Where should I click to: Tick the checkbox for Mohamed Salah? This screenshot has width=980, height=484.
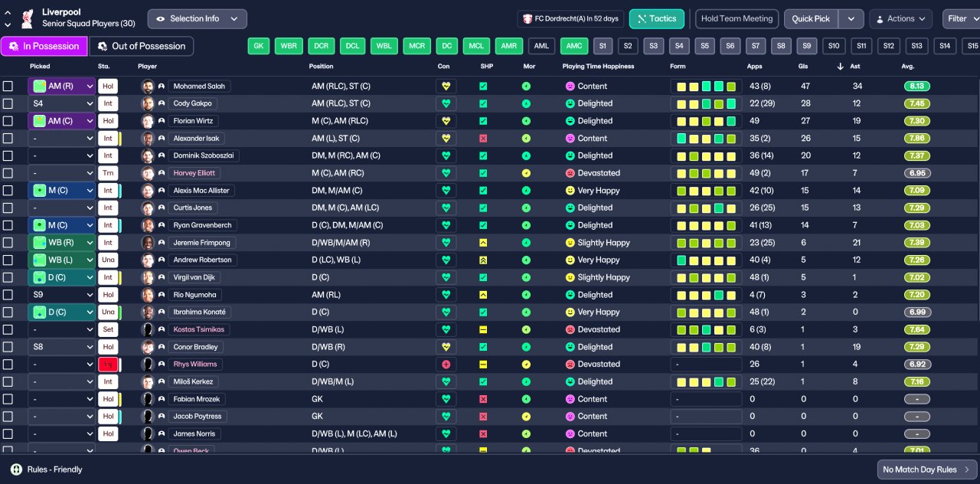(8, 87)
